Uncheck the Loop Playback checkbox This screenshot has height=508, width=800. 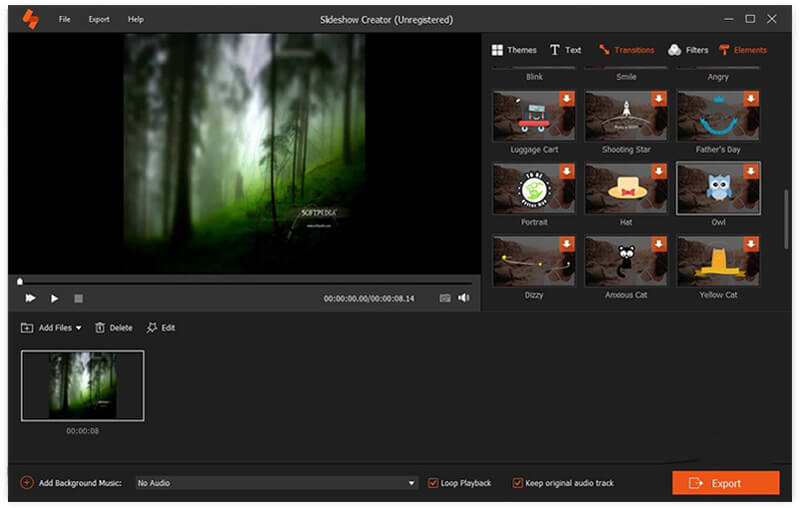(x=433, y=483)
